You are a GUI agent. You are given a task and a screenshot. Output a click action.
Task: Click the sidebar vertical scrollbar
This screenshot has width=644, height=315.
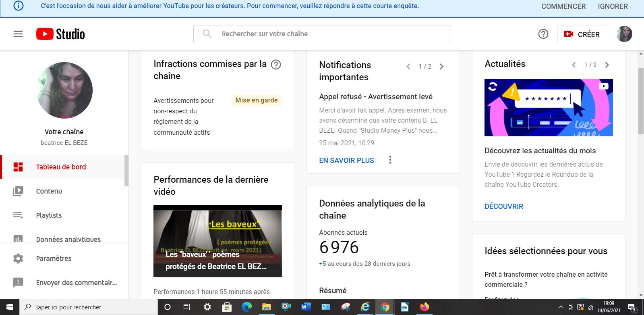click(x=126, y=171)
